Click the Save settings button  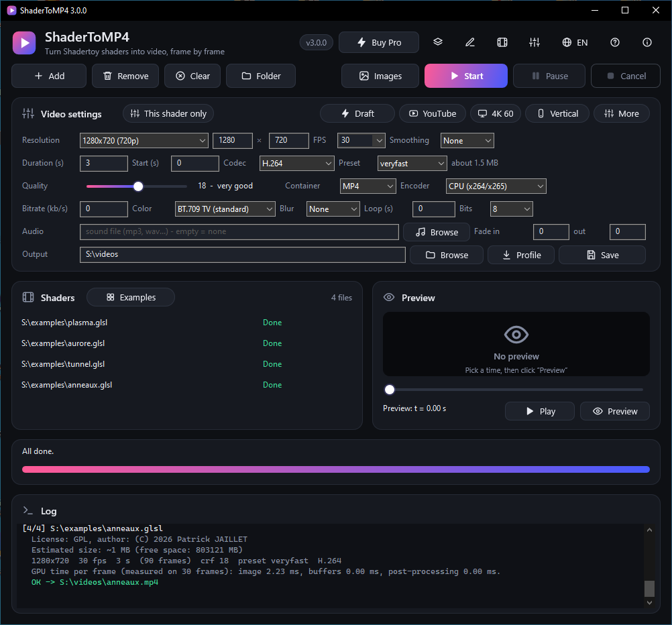[x=602, y=255]
